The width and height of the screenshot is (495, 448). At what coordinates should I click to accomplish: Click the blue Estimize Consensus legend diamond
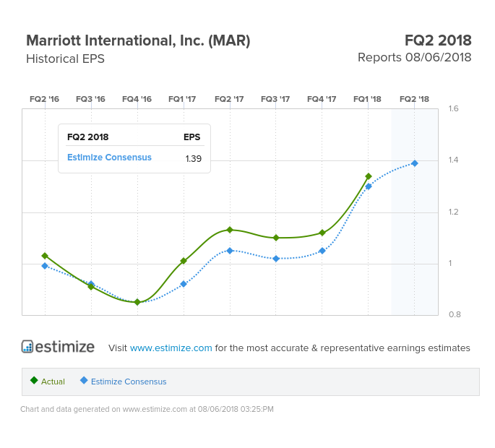coord(84,380)
